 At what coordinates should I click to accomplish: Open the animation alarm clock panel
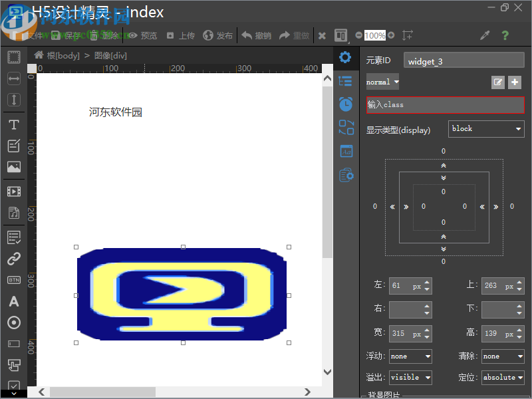click(346, 104)
